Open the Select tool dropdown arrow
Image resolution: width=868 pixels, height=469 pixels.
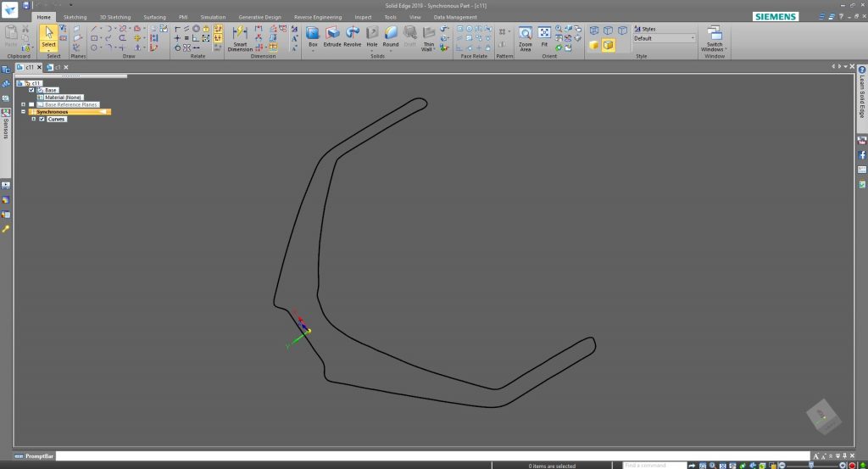[x=48, y=50]
